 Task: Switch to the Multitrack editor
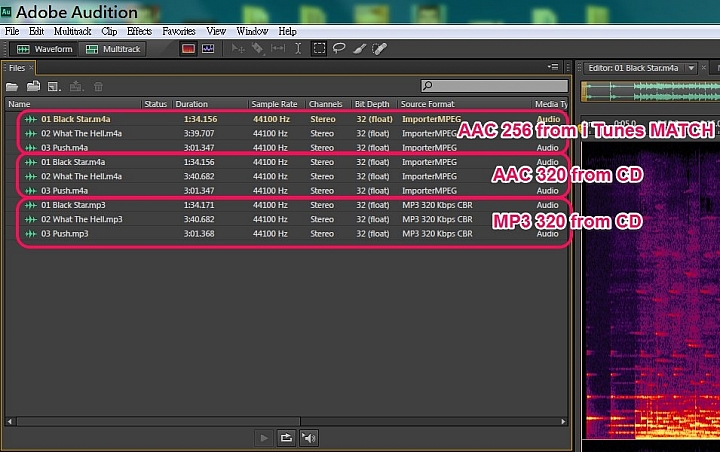point(113,49)
